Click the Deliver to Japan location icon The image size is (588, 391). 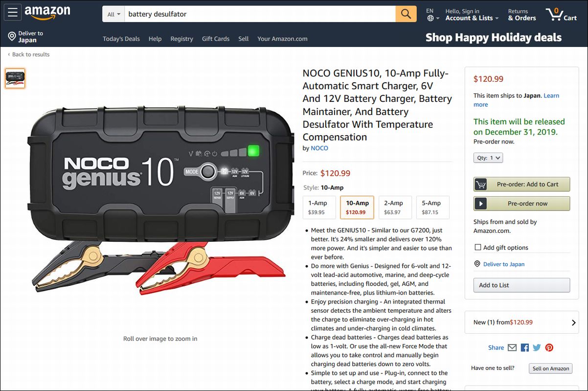click(12, 36)
